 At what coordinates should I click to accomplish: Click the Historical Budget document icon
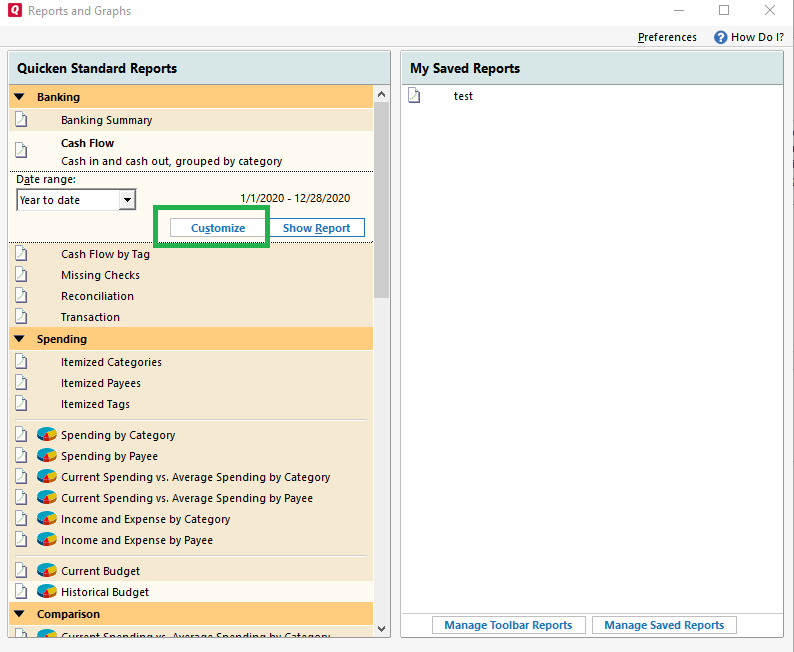[x=21, y=591]
